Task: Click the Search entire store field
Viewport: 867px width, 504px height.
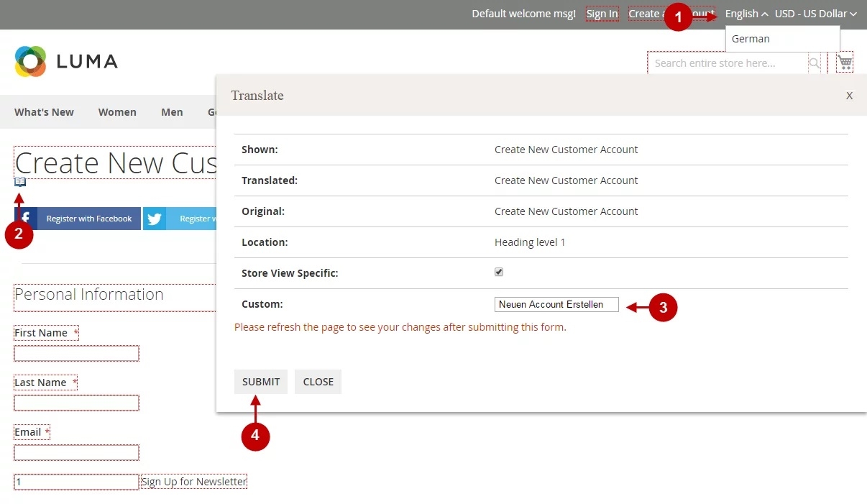Action: (728, 63)
